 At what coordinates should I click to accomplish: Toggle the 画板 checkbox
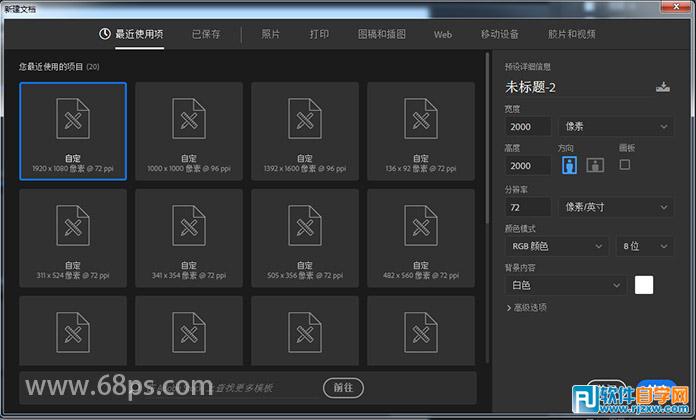click(625, 165)
